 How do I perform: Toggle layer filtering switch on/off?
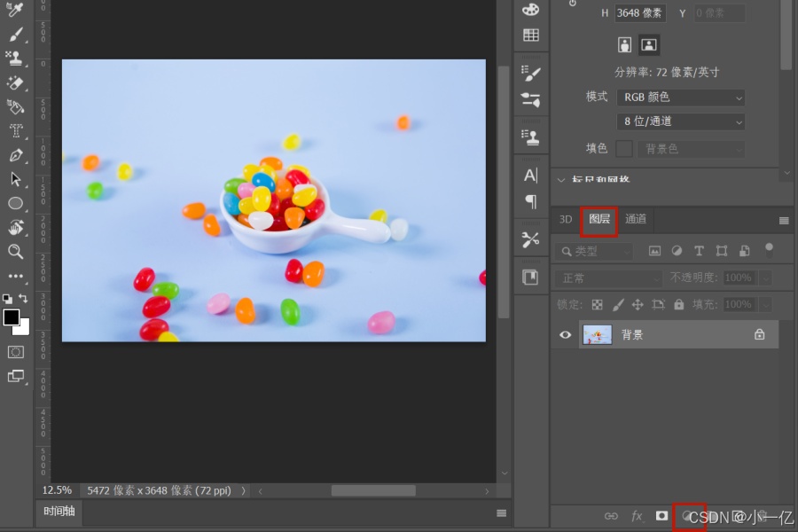(x=769, y=249)
